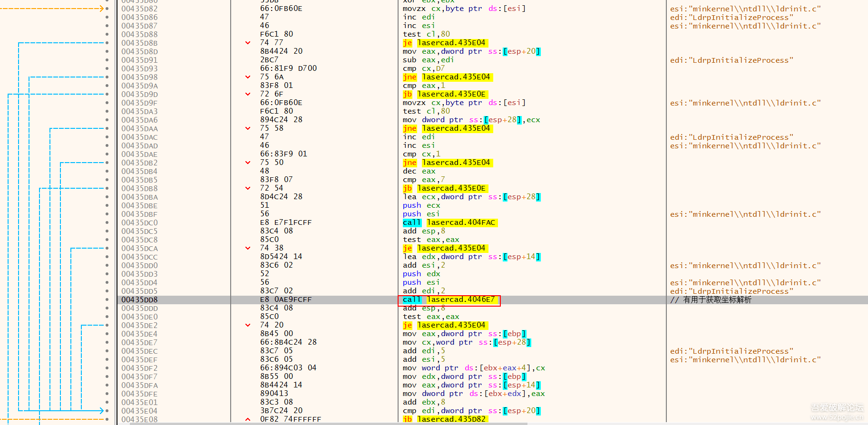Select address 00435DC0 in the address column

(x=139, y=222)
